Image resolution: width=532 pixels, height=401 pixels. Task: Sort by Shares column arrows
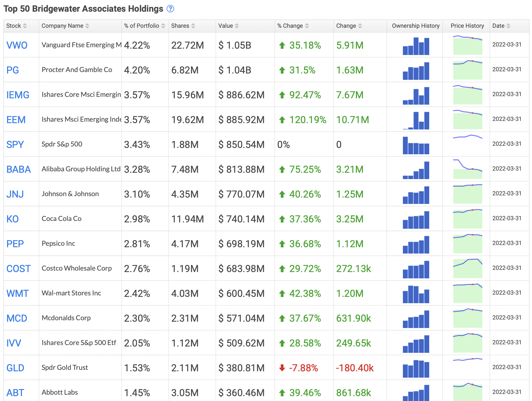(x=193, y=26)
